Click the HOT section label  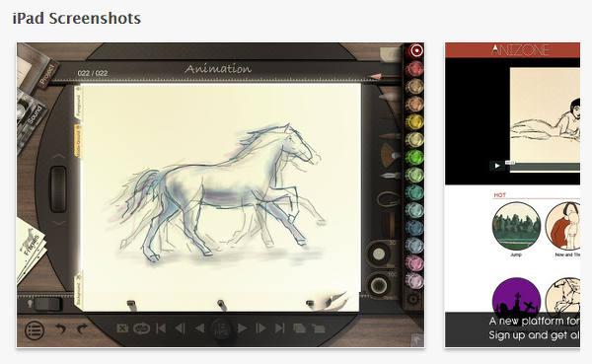coord(499,195)
